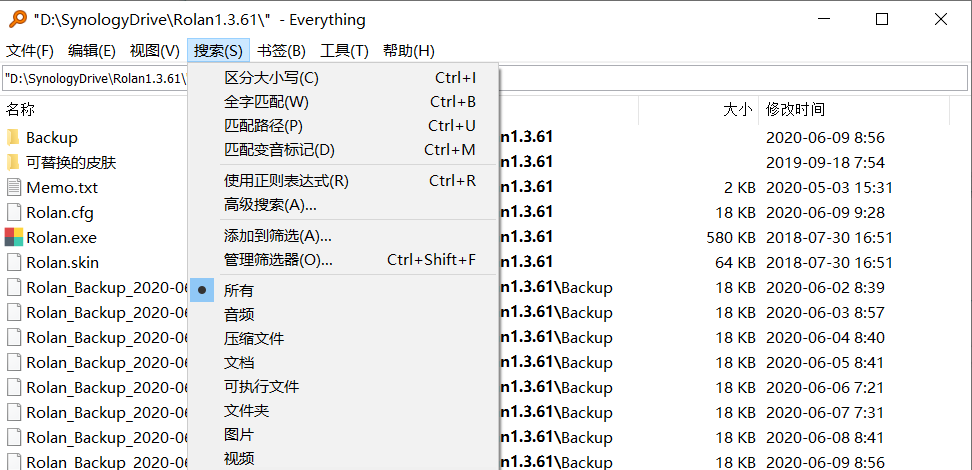Choose the 图片 picture filter
The image size is (972, 470).
[343, 435]
